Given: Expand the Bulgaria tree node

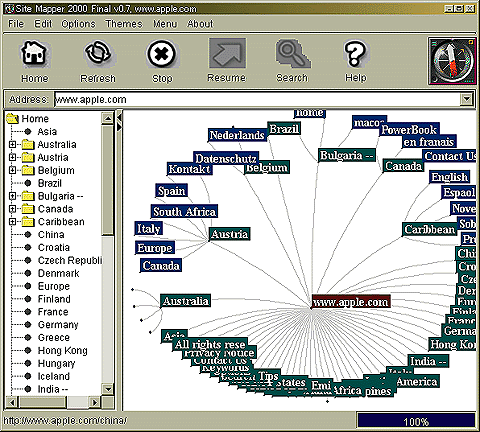Looking at the screenshot, I should [12, 196].
